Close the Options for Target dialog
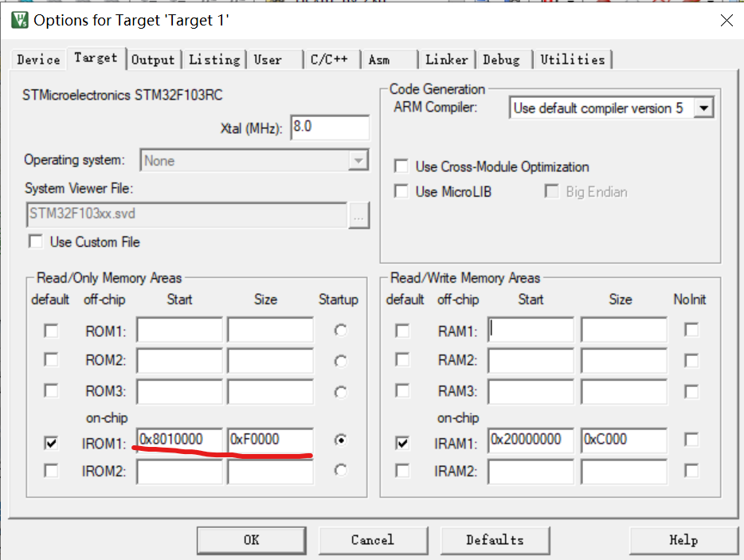 [x=726, y=21]
